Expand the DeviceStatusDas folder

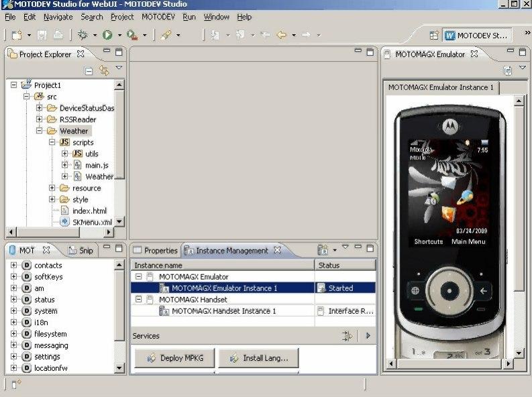coord(40,108)
